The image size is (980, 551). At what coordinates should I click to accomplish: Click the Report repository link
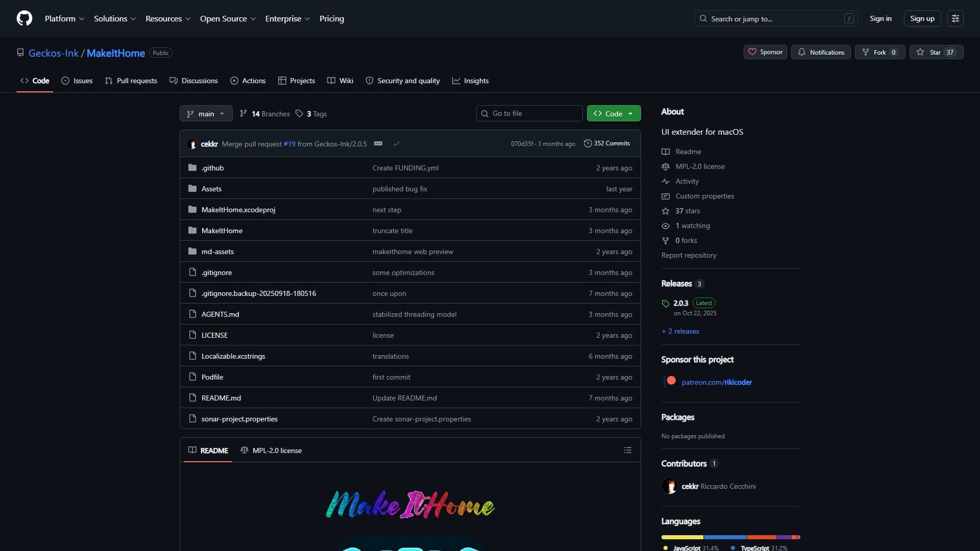pos(689,255)
